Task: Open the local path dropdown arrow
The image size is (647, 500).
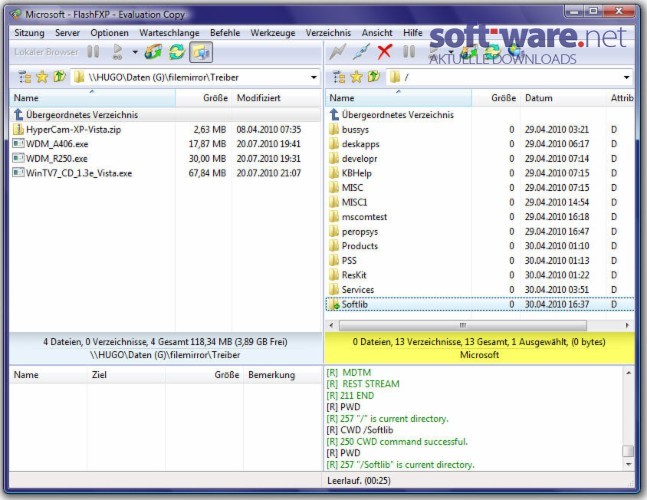Action: click(314, 77)
